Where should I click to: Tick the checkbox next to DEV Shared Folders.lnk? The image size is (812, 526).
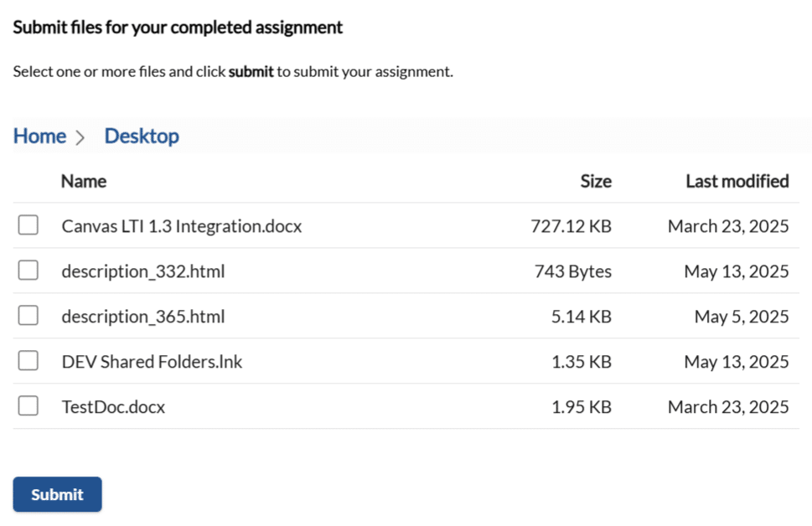(28, 360)
